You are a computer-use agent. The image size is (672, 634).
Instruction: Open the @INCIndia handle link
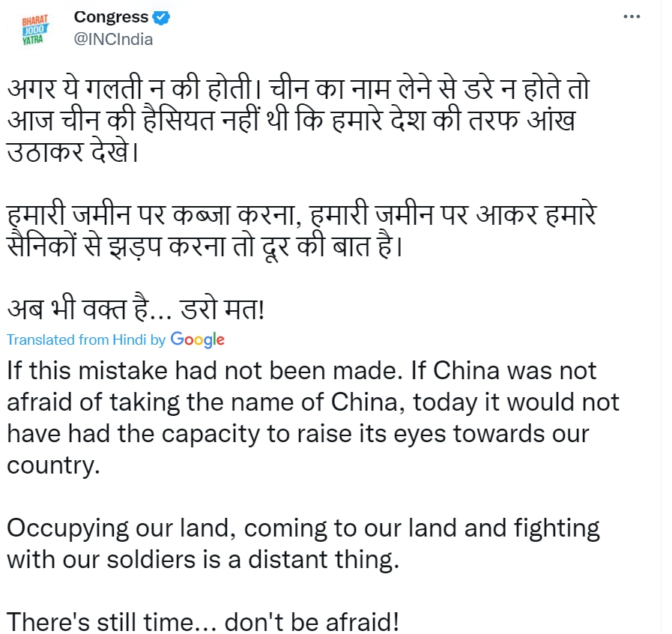tap(112, 40)
